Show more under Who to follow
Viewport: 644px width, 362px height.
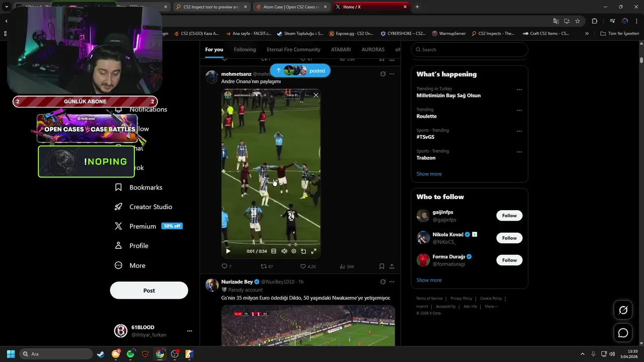pyautogui.click(x=429, y=280)
